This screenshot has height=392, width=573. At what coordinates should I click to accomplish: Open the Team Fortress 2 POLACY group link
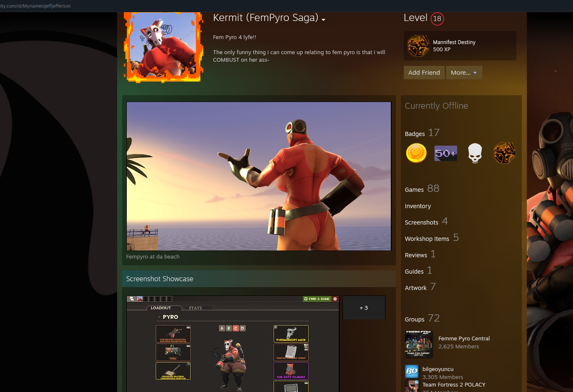(454, 384)
